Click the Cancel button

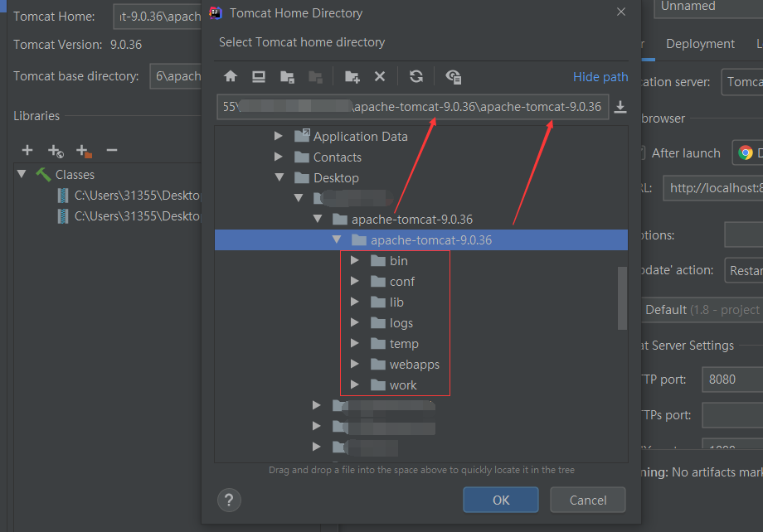coord(588,500)
